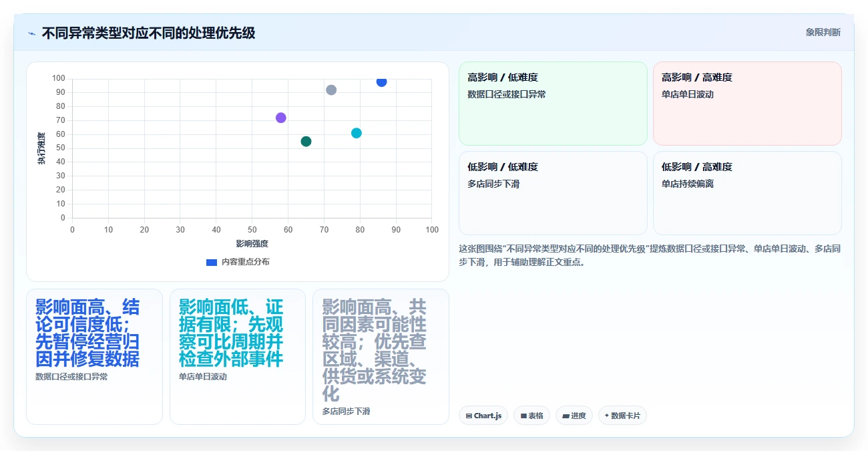Click the icon inside 表格 chip

pyautogui.click(x=523, y=416)
